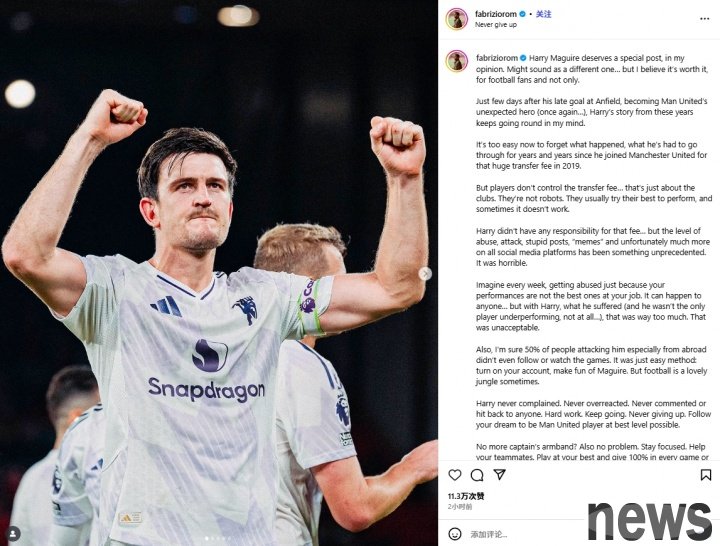Open fabriziorom username link in caption

[496, 58]
